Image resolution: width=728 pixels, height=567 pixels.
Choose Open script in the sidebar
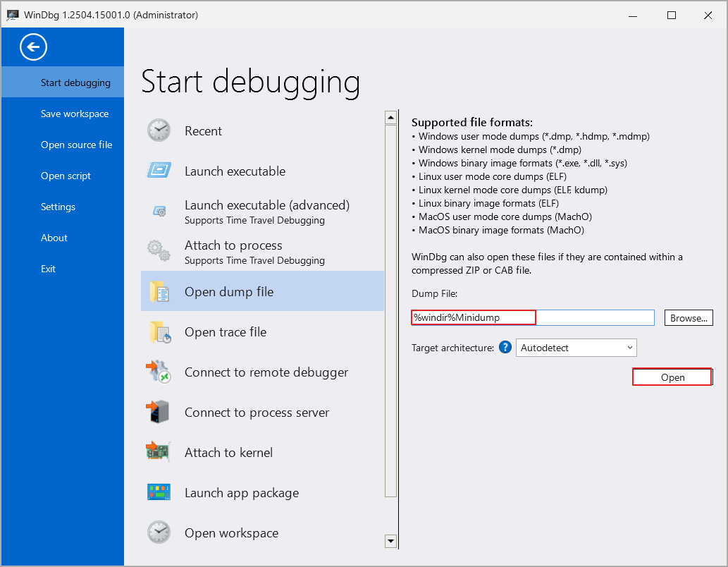[66, 176]
